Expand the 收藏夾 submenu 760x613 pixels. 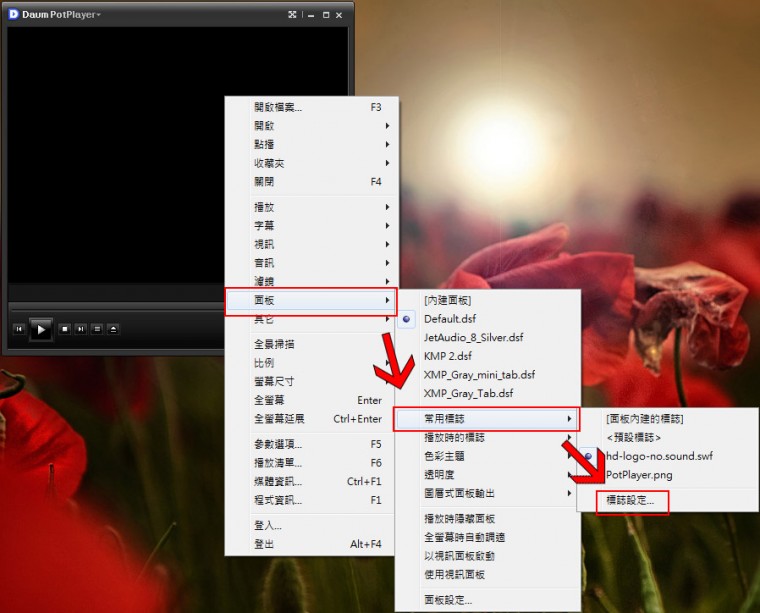(x=312, y=163)
